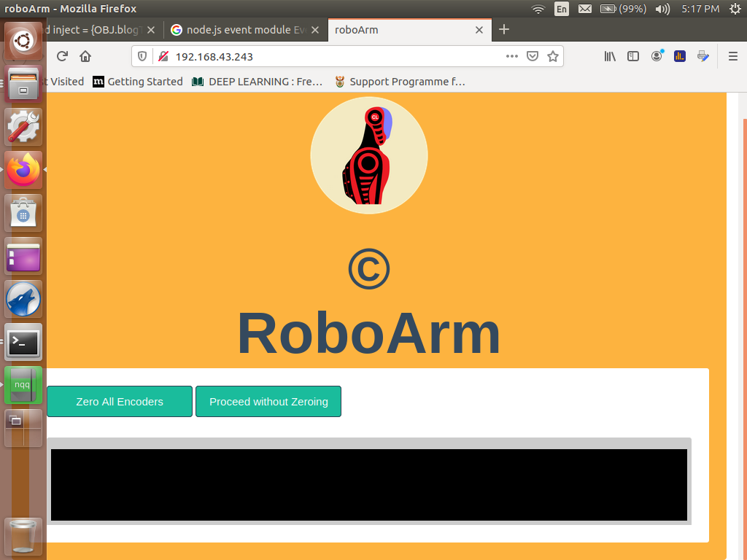This screenshot has width=747, height=560.
Task: Open the page actions three-dot menu
Action: (512, 56)
